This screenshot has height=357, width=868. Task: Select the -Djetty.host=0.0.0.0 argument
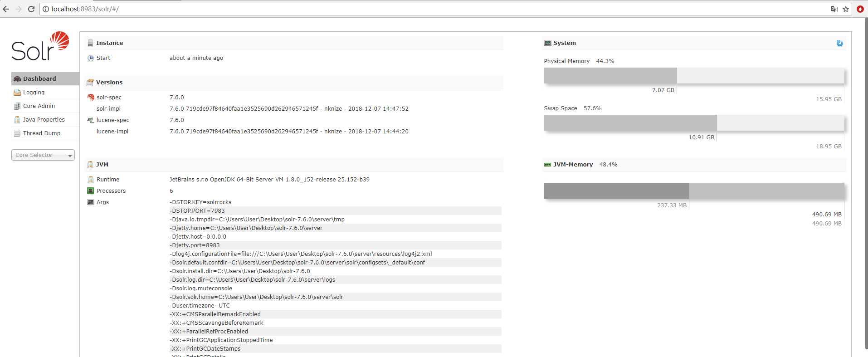[x=198, y=237]
